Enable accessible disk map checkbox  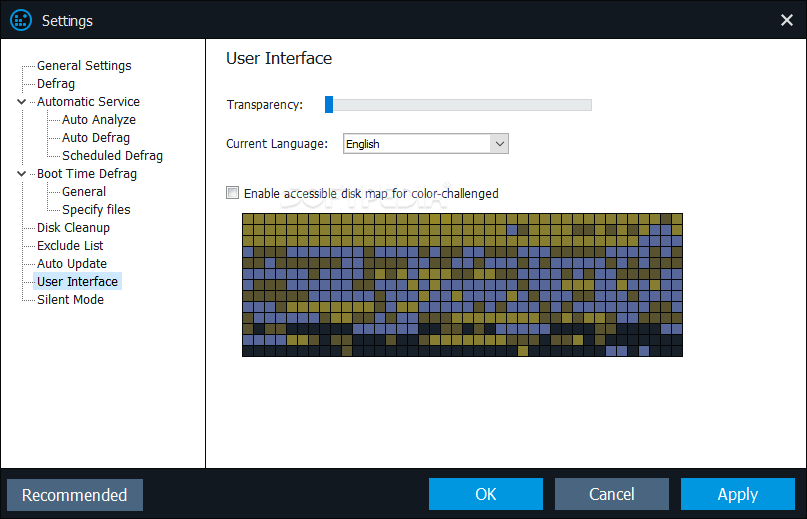coord(233,193)
